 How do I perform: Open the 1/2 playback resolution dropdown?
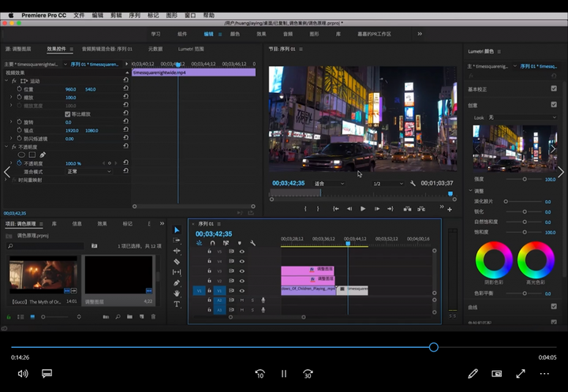tap(387, 183)
